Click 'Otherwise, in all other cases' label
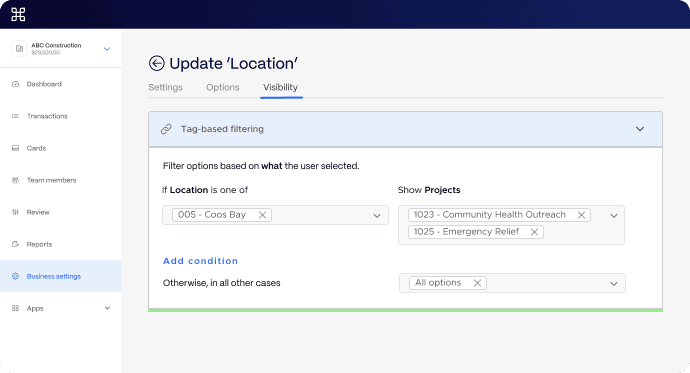690x373 pixels. pos(221,283)
